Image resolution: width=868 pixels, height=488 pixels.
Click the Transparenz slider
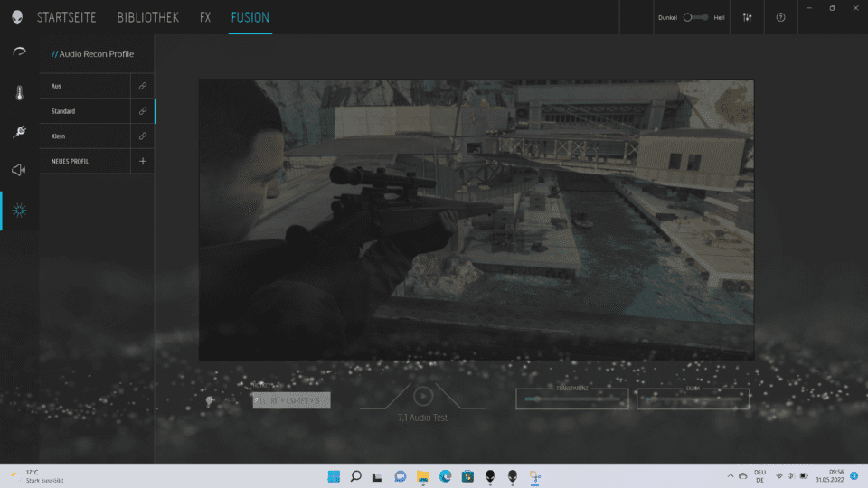[x=572, y=399]
